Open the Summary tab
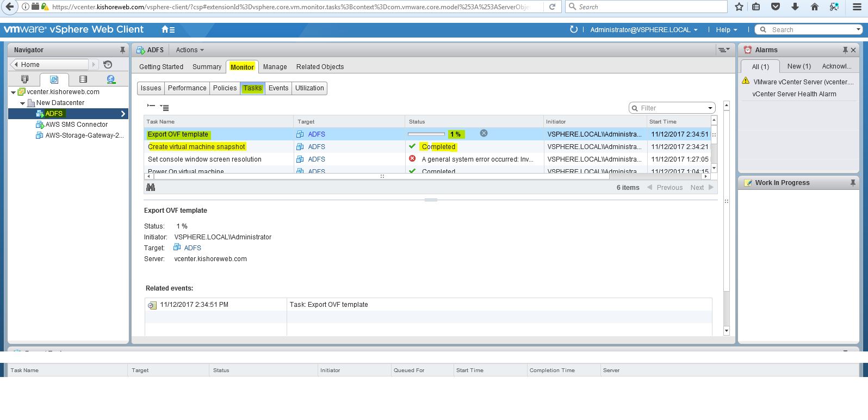This screenshot has height=420, width=868. [207, 67]
